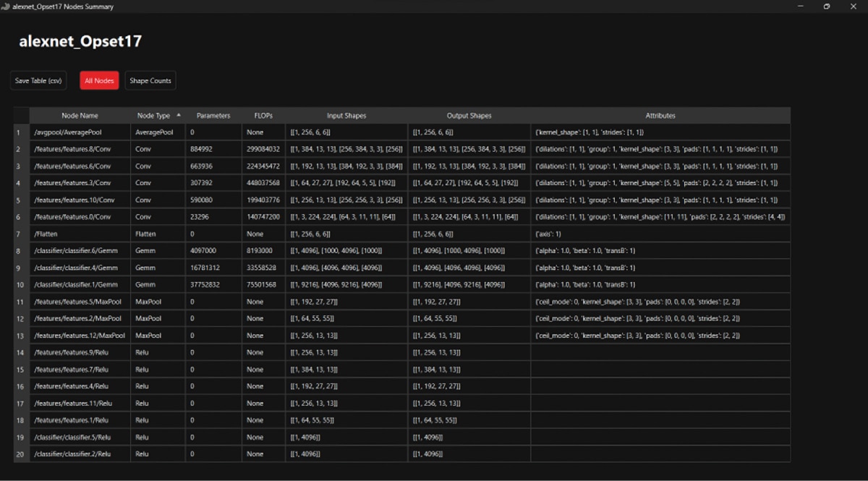
Task: Click the FLOPs value 199403776
Action: [263, 200]
